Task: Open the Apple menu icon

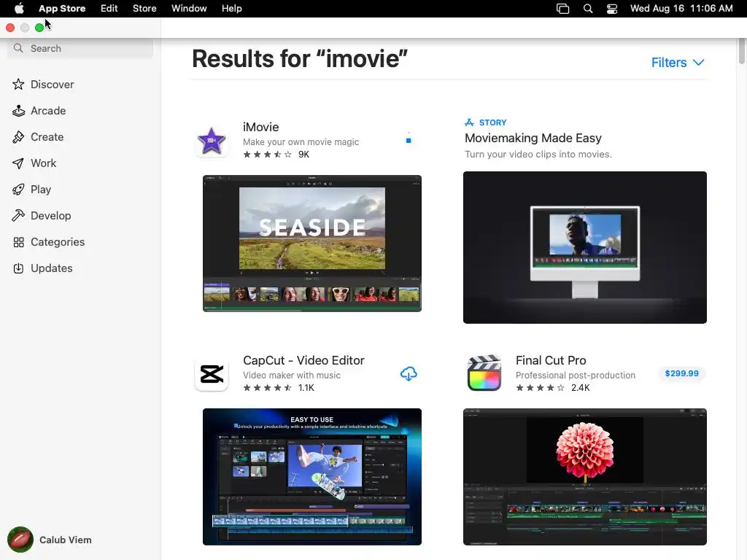Action: click(x=19, y=9)
